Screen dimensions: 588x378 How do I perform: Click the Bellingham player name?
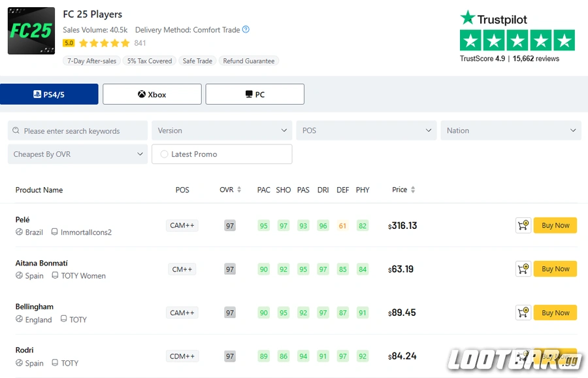click(x=35, y=307)
